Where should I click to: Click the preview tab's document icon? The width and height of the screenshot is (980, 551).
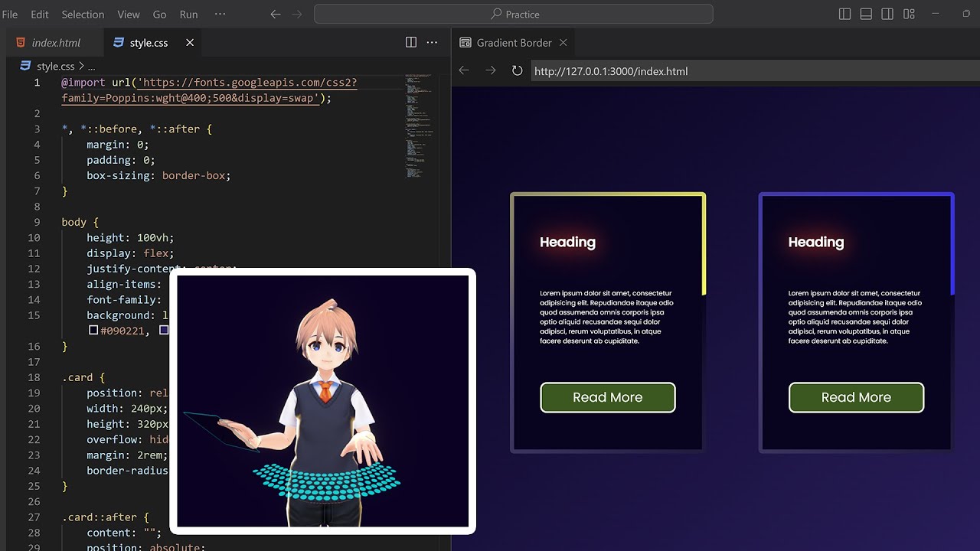(x=465, y=43)
